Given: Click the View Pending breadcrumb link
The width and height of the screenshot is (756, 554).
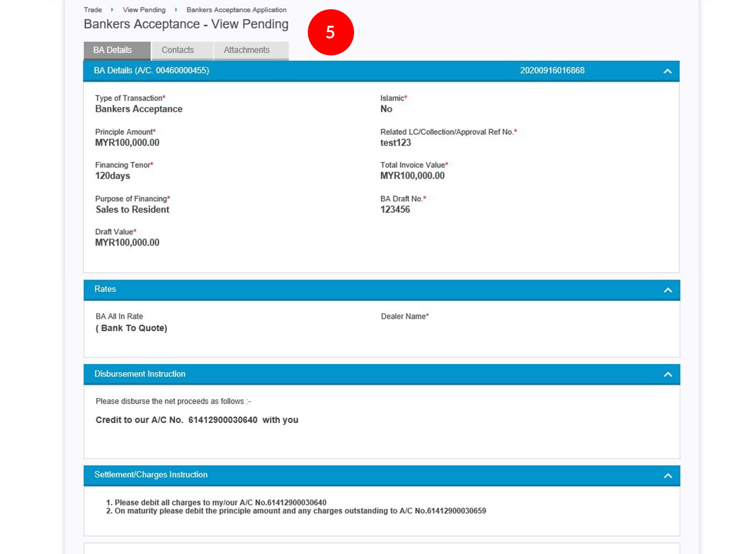Looking at the screenshot, I should pos(144,10).
